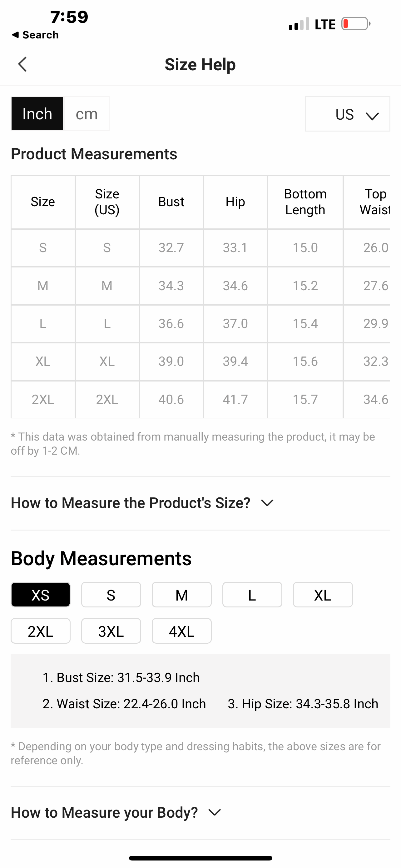The width and height of the screenshot is (401, 868).
Task: Pick 2XL body measurement option
Action: click(41, 631)
